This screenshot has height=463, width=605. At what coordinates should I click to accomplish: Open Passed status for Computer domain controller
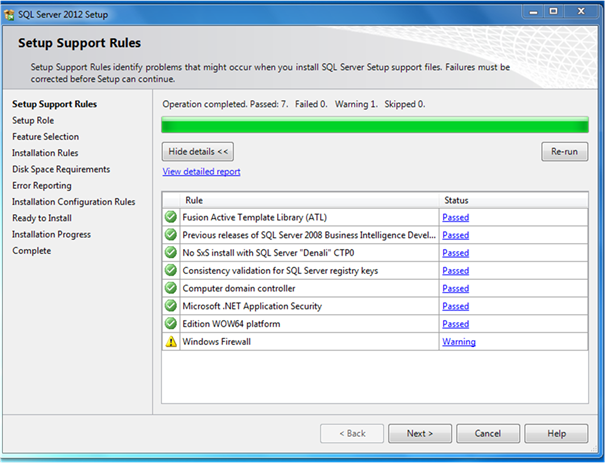coord(456,289)
